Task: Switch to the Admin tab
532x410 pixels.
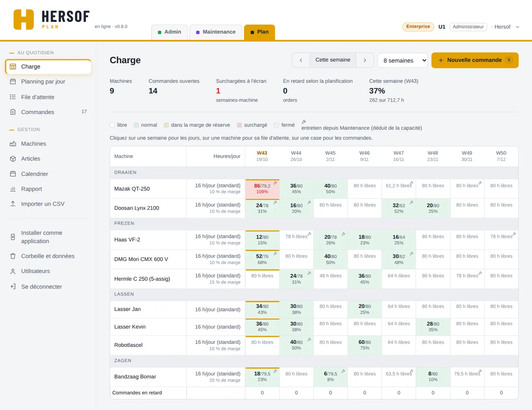Action: pyautogui.click(x=169, y=32)
